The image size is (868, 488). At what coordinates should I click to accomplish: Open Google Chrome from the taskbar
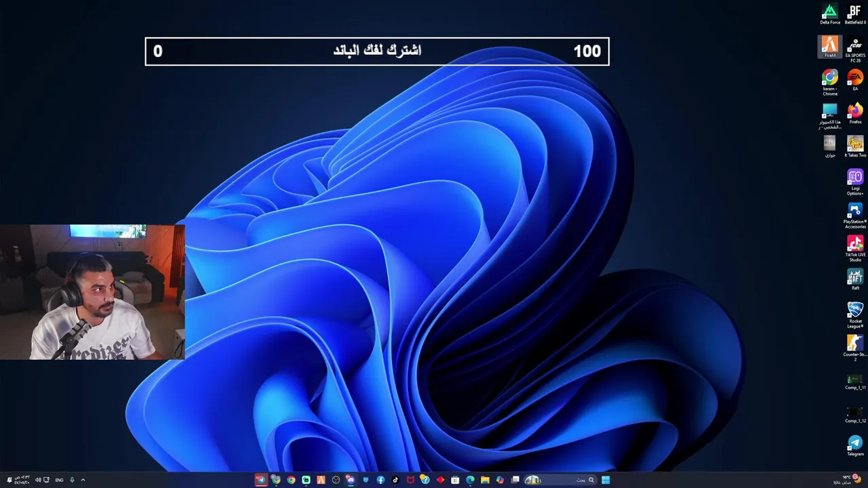click(291, 480)
